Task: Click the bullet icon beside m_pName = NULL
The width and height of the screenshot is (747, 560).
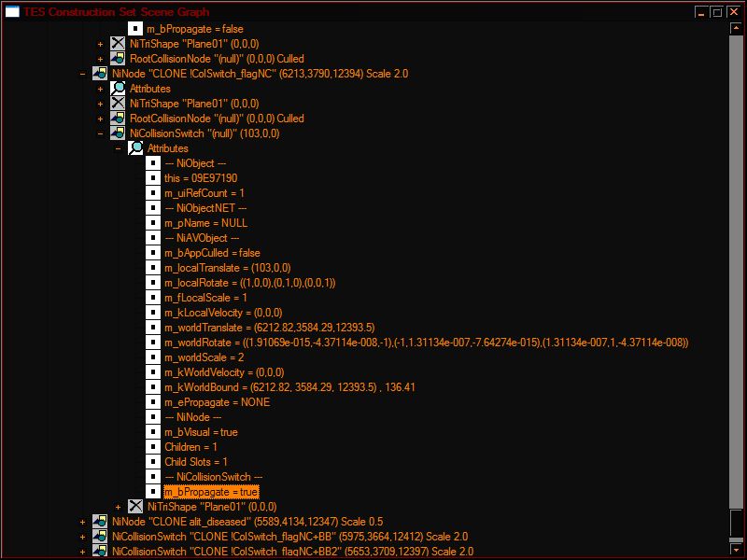Action: [153, 222]
